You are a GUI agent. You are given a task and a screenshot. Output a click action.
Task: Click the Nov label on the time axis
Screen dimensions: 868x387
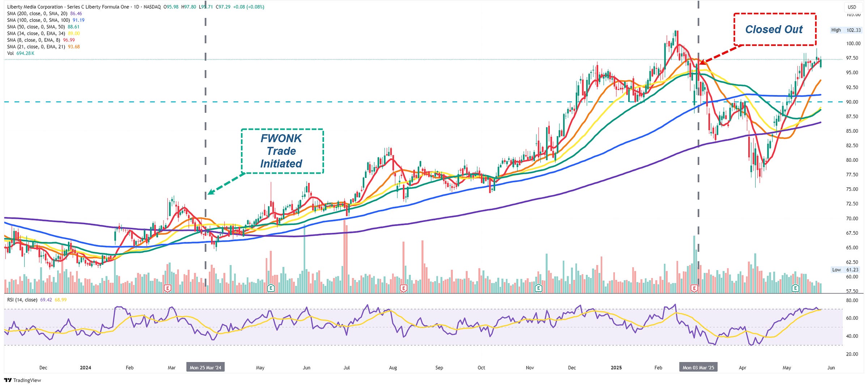pos(530,367)
